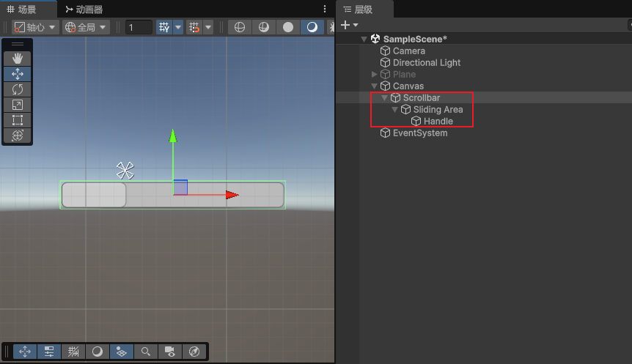Image resolution: width=632 pixels, height=364 pixels.
Task: Click the blue XY plane gizmo square
Action: (x=180, y=187)
